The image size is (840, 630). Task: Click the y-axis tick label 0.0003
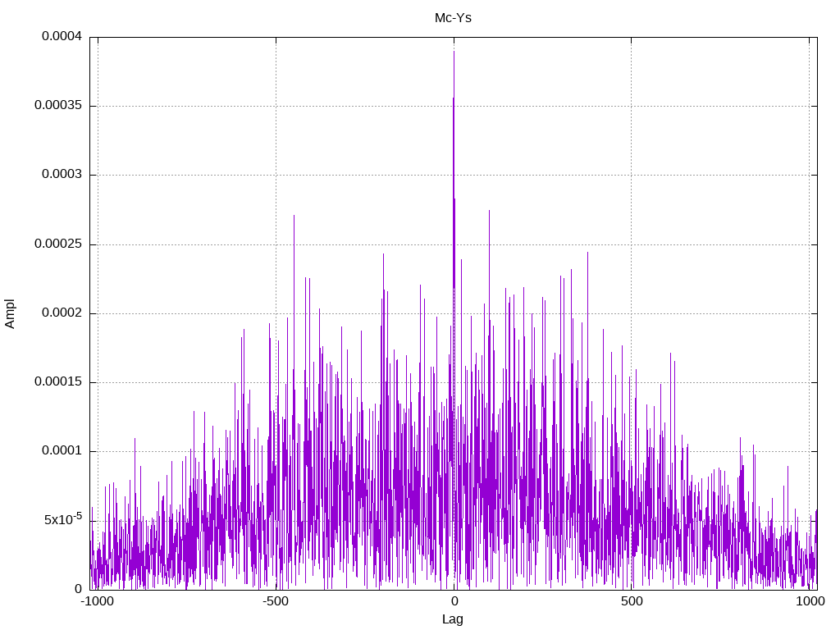point(62,175)
